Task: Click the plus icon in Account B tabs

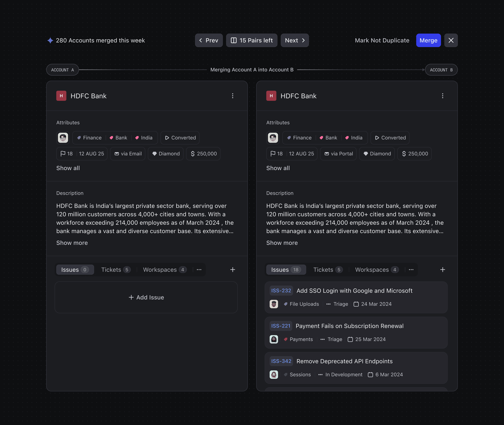Action: click(x=442, y=270)
